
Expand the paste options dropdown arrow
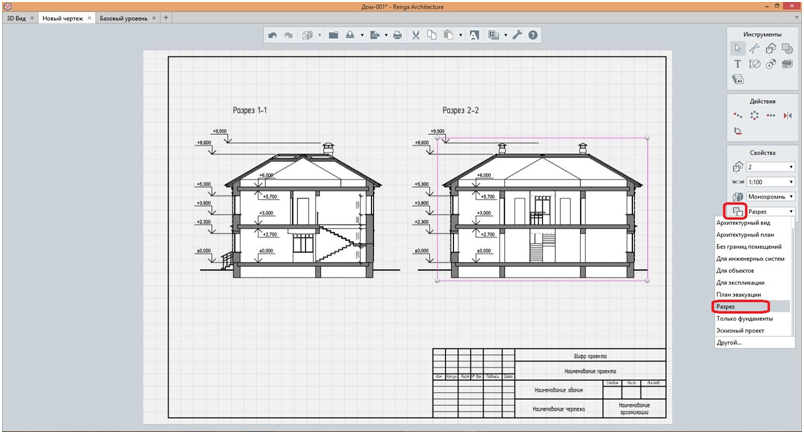pyautogui.click(x=460, y=35)
